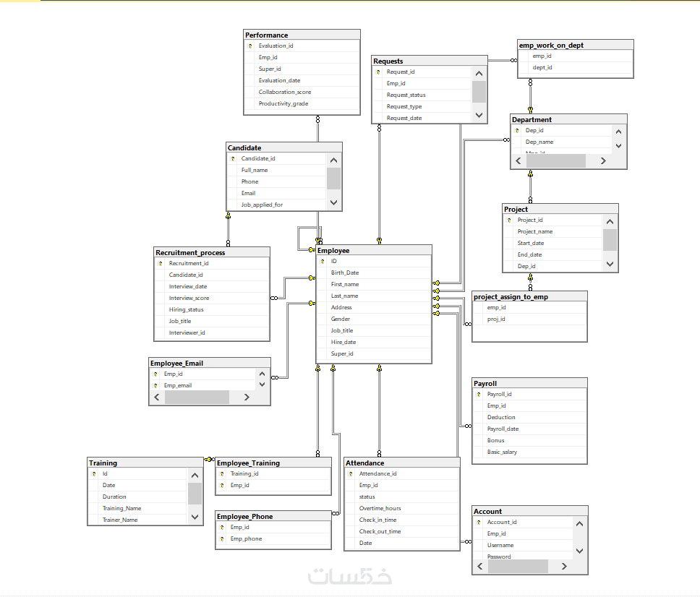The height and width of the screenshot is (597, 700).
Task: Click the down arrow in Requests table scrollbar
Action: pyautogui.click(x=479, y=115)
